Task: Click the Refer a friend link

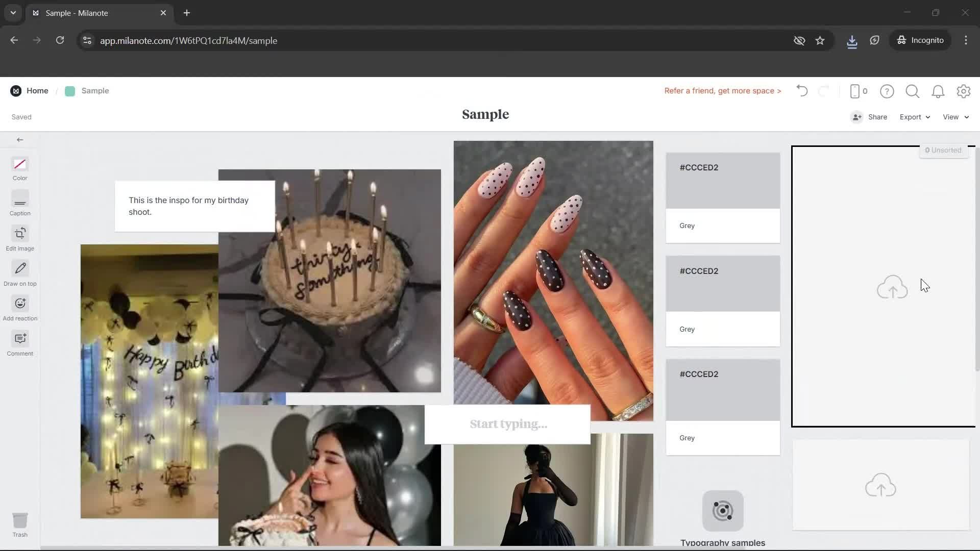Action: pos(723,90)
